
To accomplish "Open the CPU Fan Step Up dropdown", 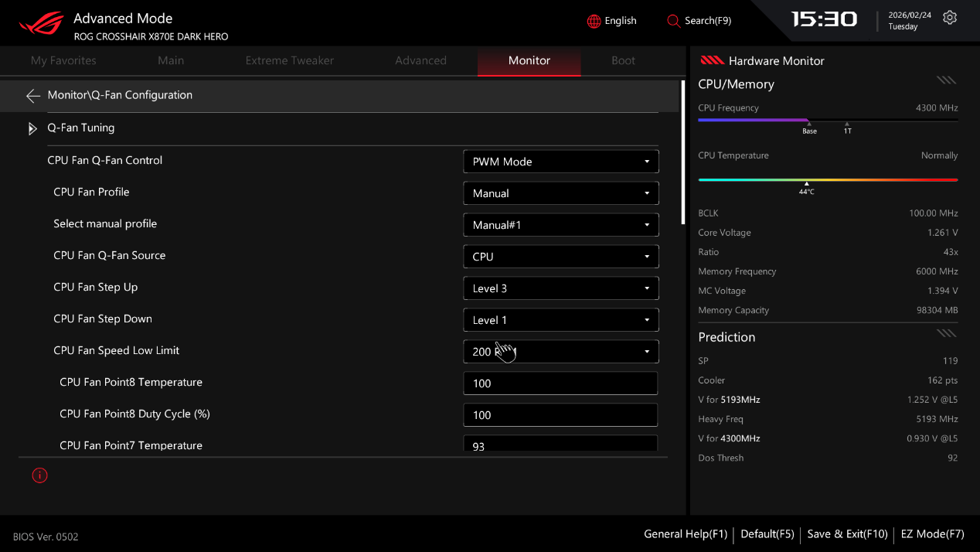I will [x=560, y=288].
